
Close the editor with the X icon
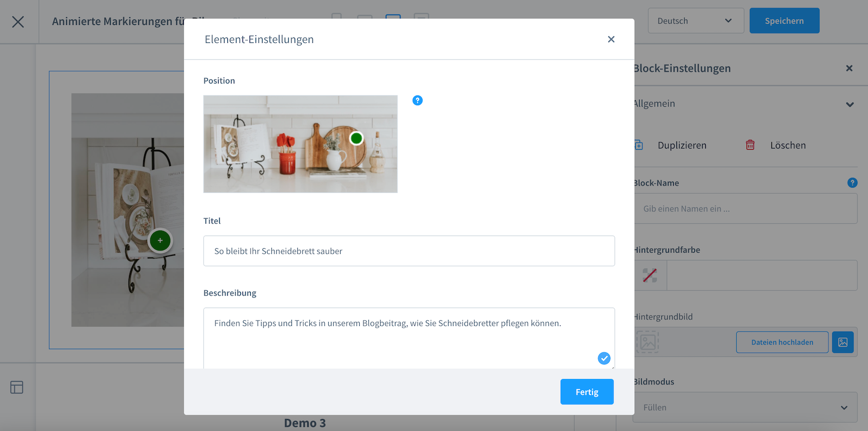coord(18,22)
